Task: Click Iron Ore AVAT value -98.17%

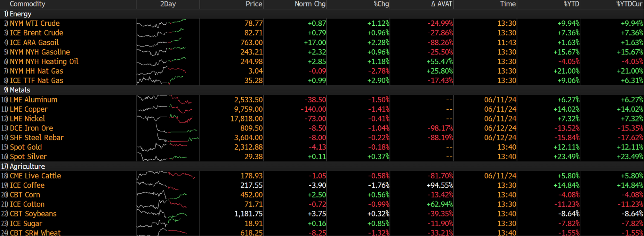Action: [440, 128]
